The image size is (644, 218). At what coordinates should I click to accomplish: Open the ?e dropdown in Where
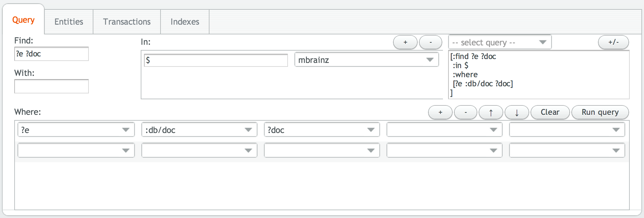click(76, 130)
